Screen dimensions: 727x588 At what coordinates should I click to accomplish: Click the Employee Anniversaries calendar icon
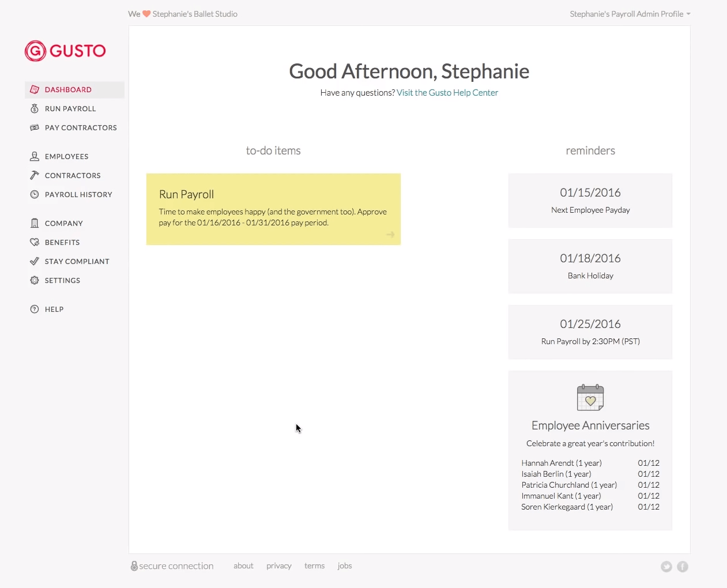click(590, 397)
